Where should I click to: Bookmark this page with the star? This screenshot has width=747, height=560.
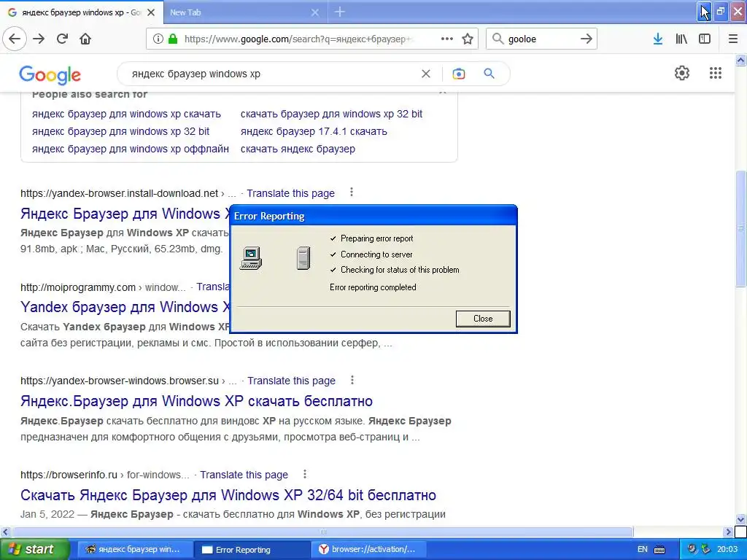pyautogui.click(x=468, y=39)
